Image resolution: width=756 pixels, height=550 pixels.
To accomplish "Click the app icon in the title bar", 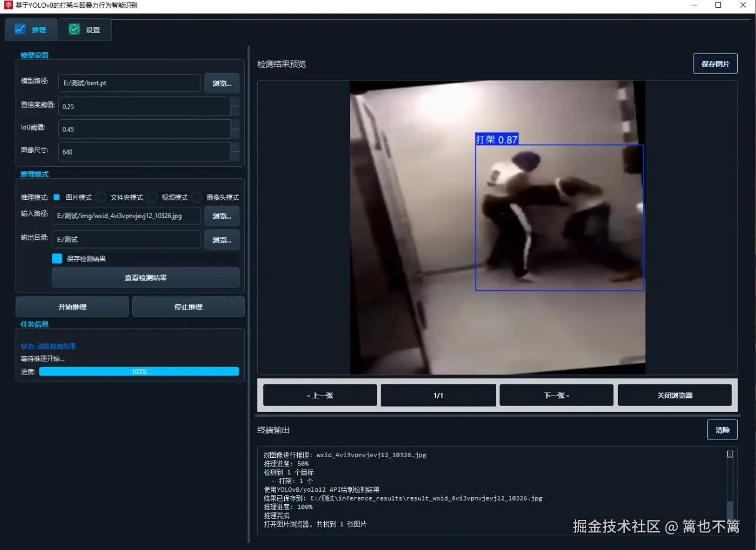I will [x=8, y=5].
